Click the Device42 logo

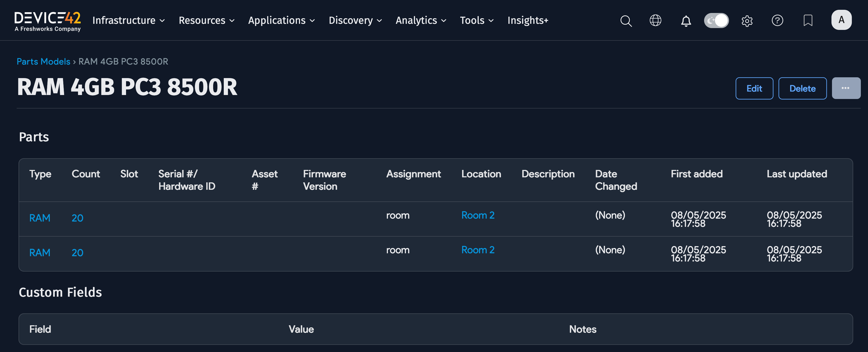[x=47, y=21]
